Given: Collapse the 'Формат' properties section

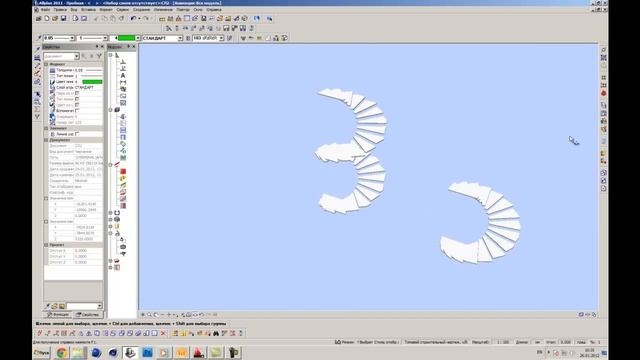Looking at the screenshot, I should pyautogui.click(x=46, y=64).
